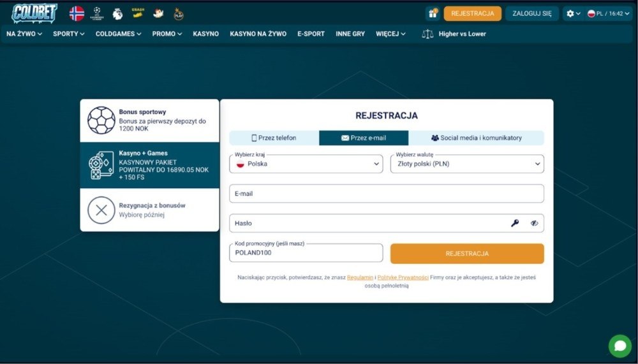Switch to the Przez e-mail tab
The width and height of the screenshot is (638, 364).
364,138
